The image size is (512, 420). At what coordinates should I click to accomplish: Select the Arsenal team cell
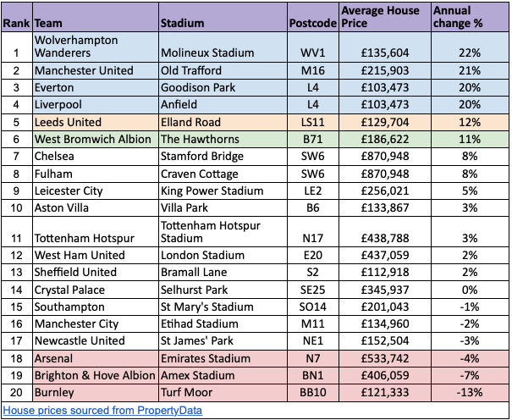pyautogui.click(x=96, y=358)
